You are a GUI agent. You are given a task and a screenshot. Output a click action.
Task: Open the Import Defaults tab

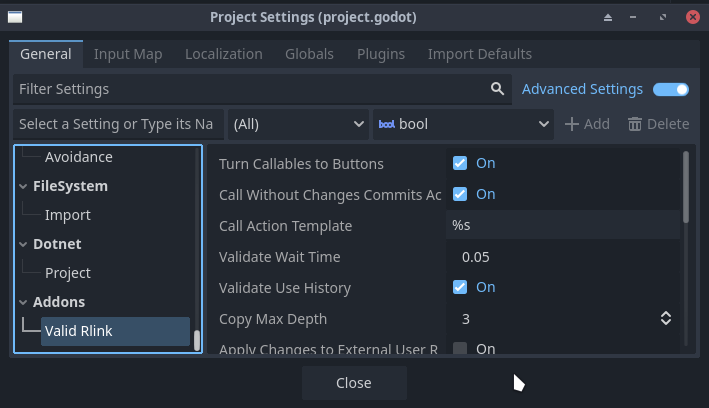coord(480,54)
